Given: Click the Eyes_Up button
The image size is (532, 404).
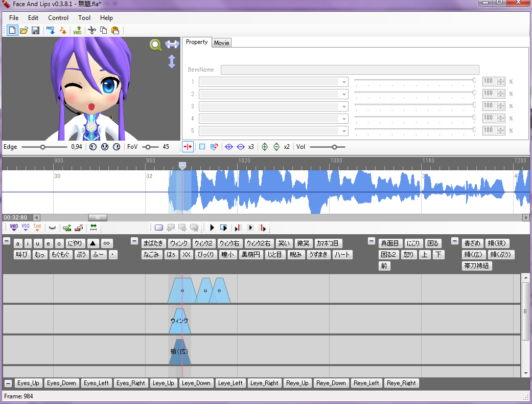Looking at the screenshot, I should tap(28, 383).
